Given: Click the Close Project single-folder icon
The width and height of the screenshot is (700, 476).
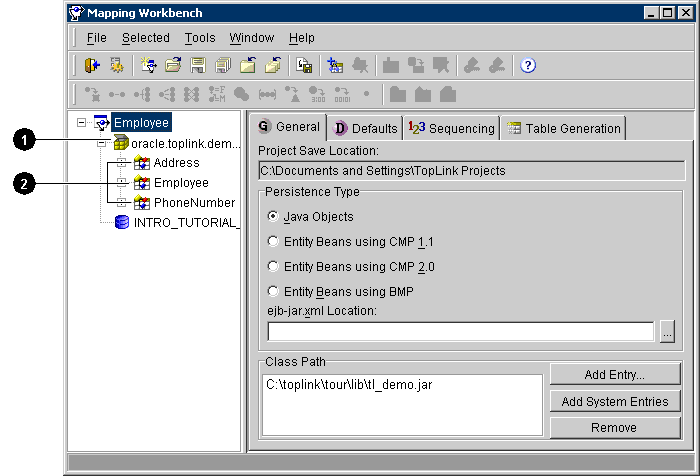Looking at the screenshot, I should tap(248, 66).
